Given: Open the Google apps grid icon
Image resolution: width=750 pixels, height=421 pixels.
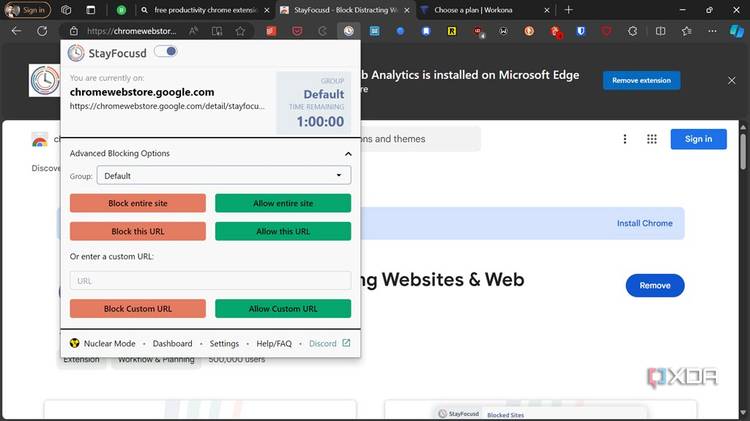Looking at the screenshot, I should point(651,139).
